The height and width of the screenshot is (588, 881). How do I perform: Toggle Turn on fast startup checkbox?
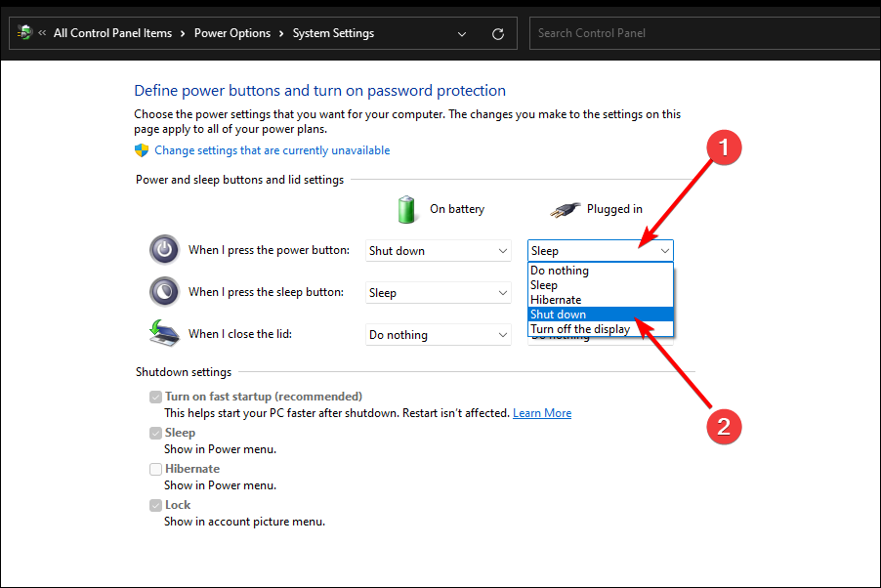point(155,397)
